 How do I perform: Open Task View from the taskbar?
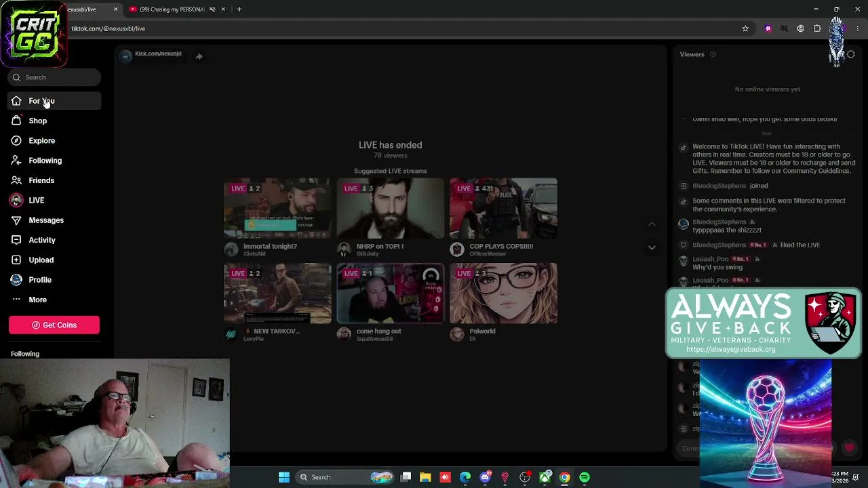tap(406, 477)
